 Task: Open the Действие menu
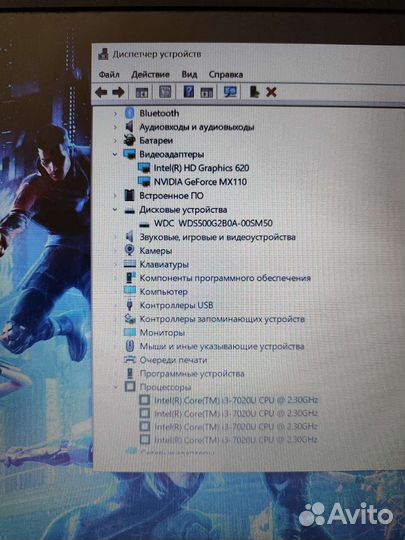[x=150, y=74]
